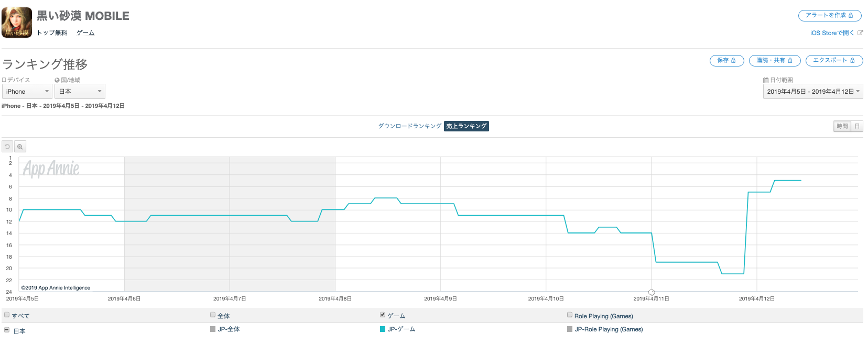Click the 2019年4月12日 axis label

tap(757, 299)
